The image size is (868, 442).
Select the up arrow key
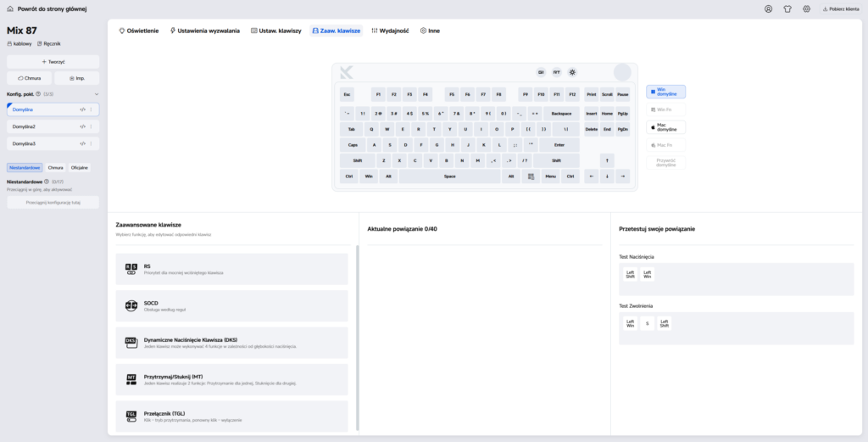pos(607,160)
